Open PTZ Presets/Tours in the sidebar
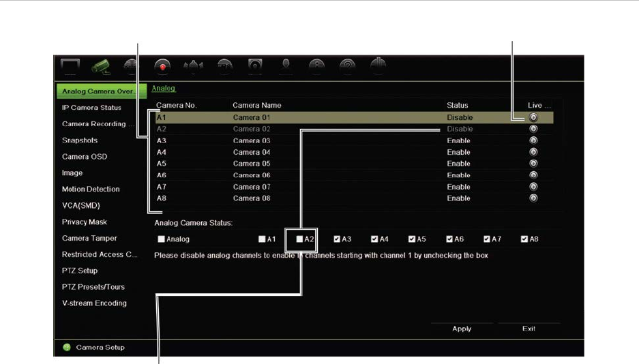 (x=93, y=287)
